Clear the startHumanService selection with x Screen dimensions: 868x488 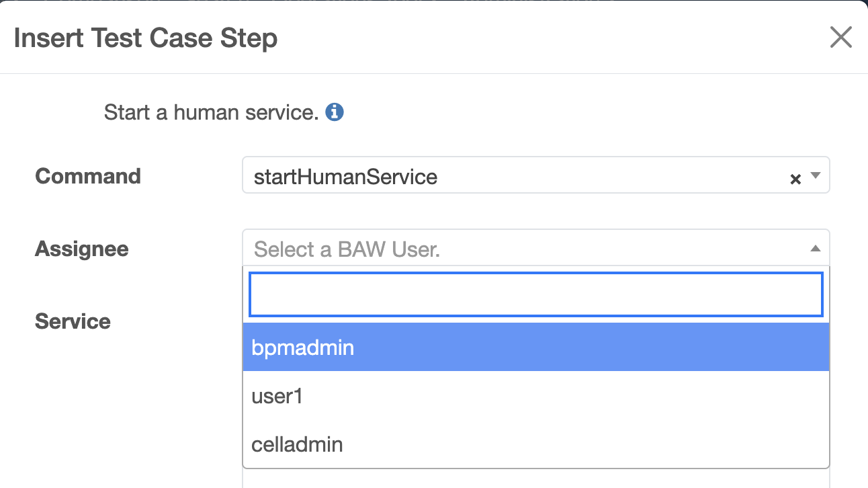pos(795,179)
